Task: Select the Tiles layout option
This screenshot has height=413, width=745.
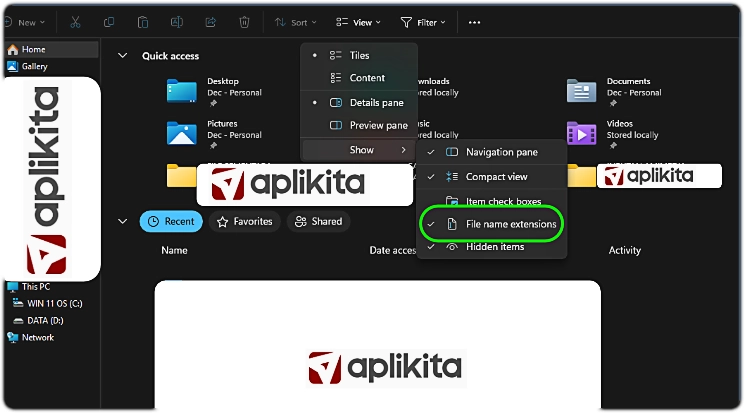Action: click(359, 56)
